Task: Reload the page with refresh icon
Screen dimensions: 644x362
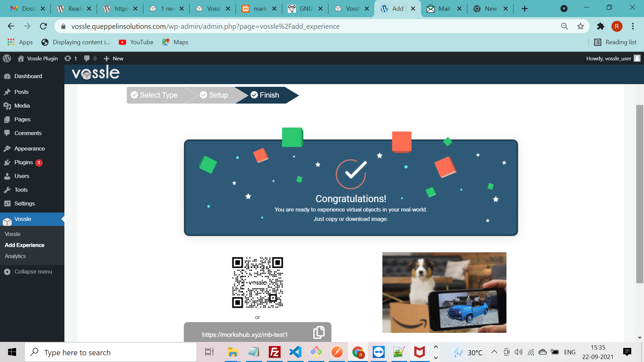Action: (x=43, y=26)
